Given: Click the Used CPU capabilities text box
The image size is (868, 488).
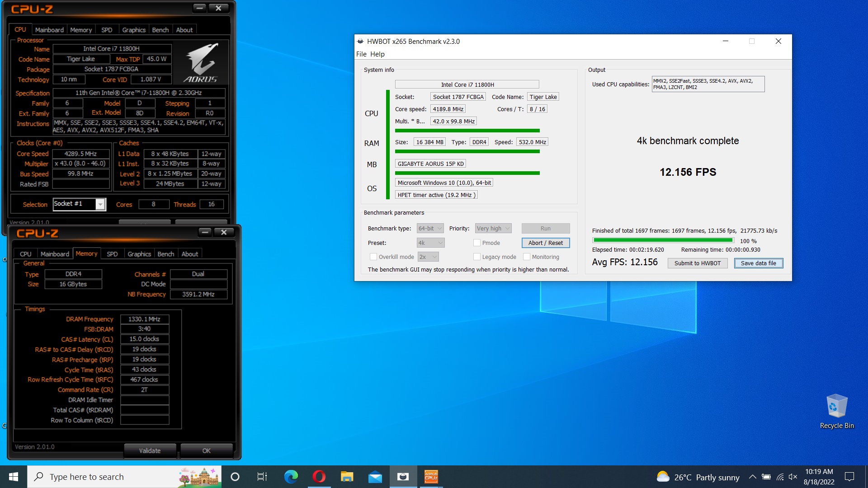Looking at the screenshot, I should 708,84.
